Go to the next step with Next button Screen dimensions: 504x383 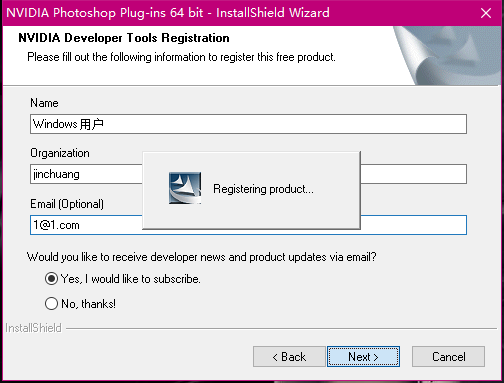363,357
